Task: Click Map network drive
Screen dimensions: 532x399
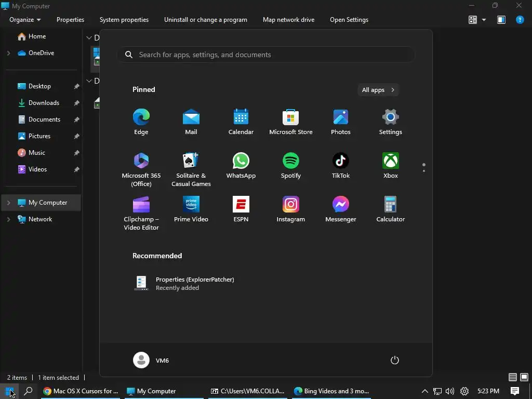Action: click(289, 20)
